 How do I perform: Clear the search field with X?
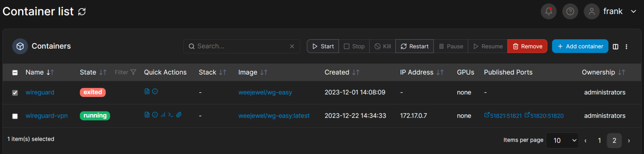pyautogui.click(x=292, y=46)
